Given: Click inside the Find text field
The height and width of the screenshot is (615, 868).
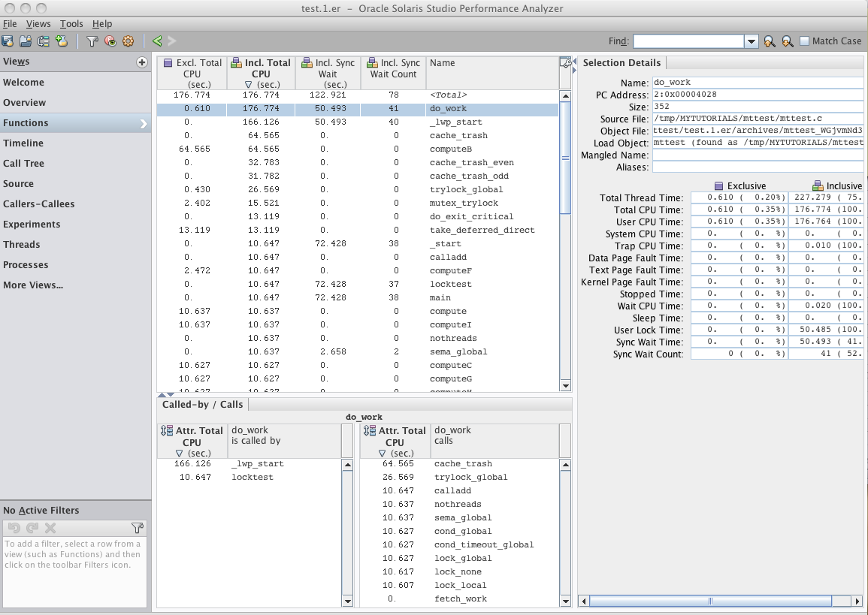Looking at the screenshot, I should pos(688,41).
